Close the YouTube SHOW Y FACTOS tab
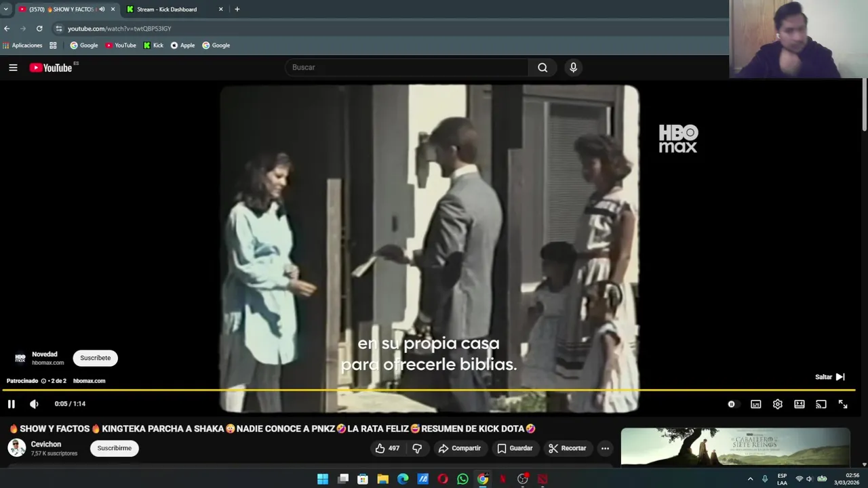The width and height of the screenshot is (868, 488). coord(113,9)
